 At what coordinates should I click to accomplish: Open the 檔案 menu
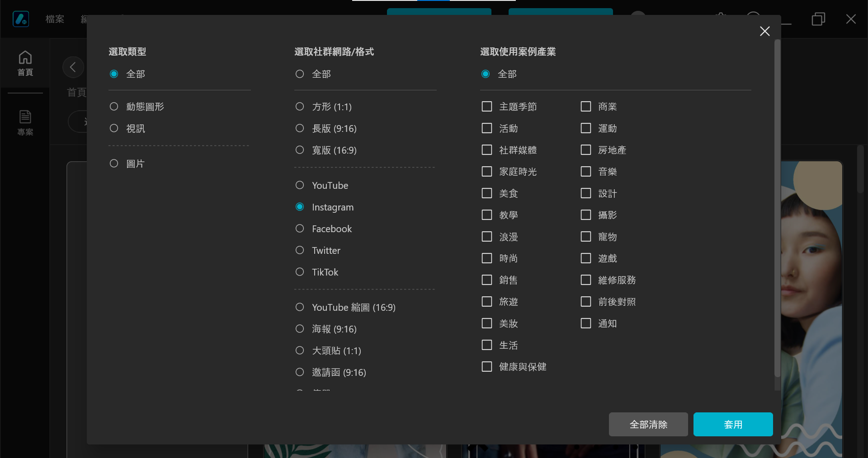(x=55, y=19)
